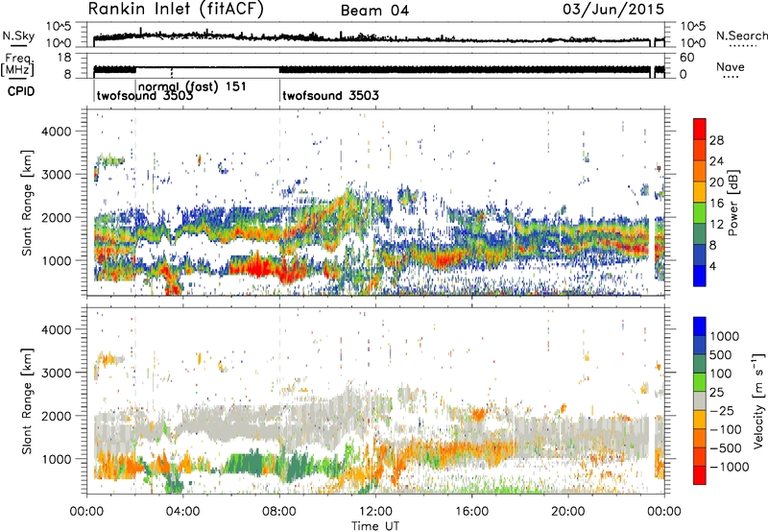Click the 'Beam 04' label
Screen dimensions: 768x532
pyautogui.click(x=374, y=11)
